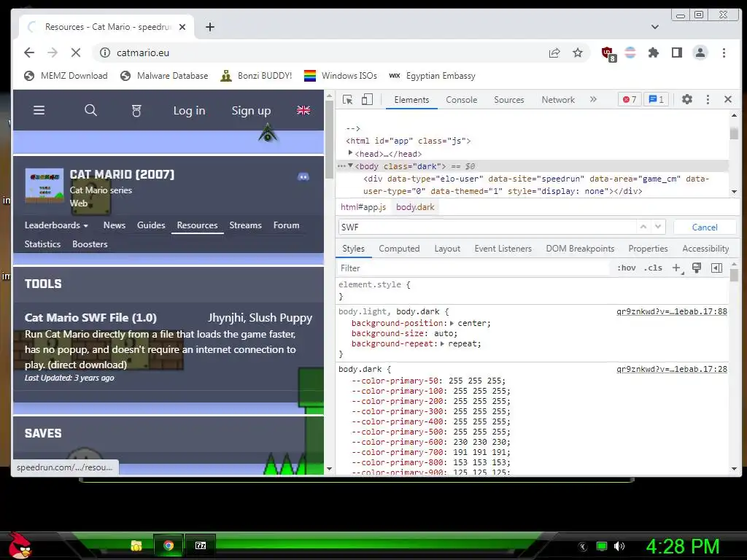Open the trophy icon in site header
Image resolution: width=747 pixels, height=560 pixels.
[136, 111]
